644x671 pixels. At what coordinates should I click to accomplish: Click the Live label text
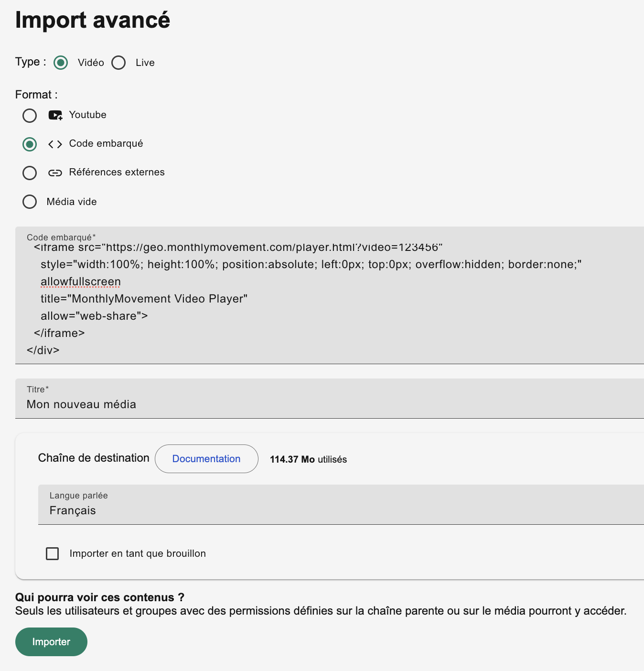[x=145, y=63]
